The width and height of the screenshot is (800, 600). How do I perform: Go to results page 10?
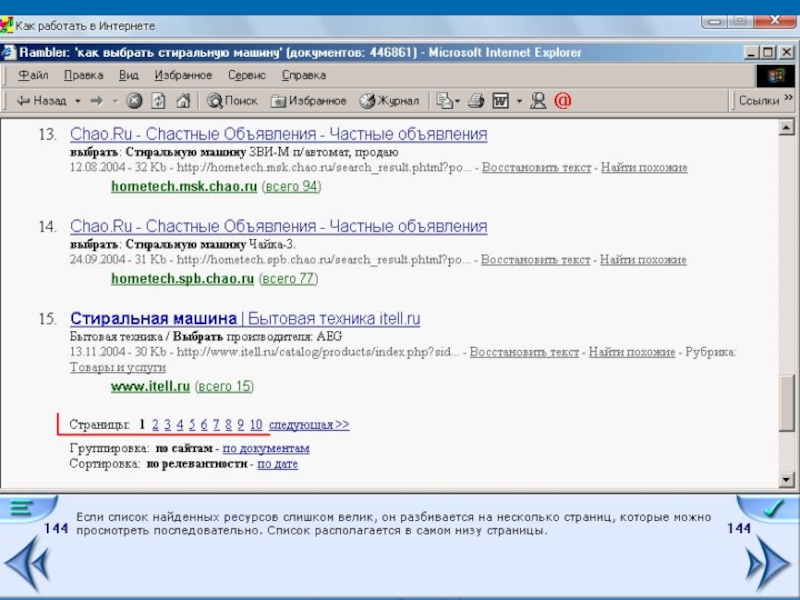point(256,424)
